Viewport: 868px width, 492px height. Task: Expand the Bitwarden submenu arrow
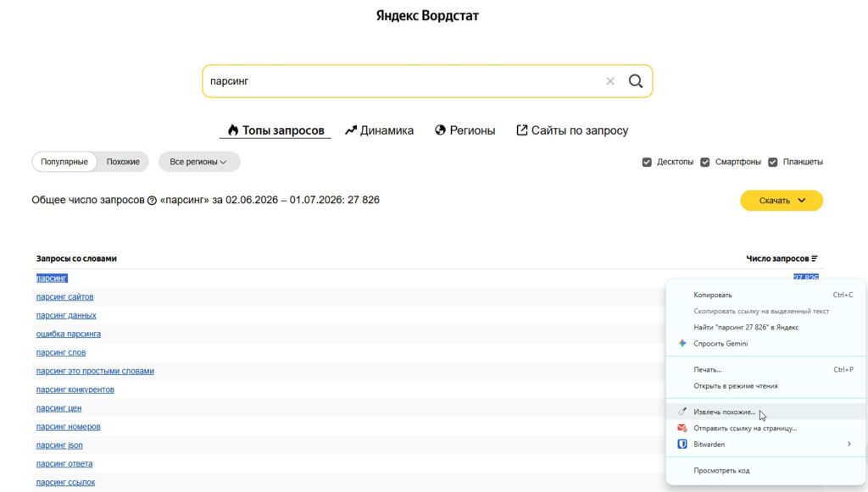click(849, 444)
